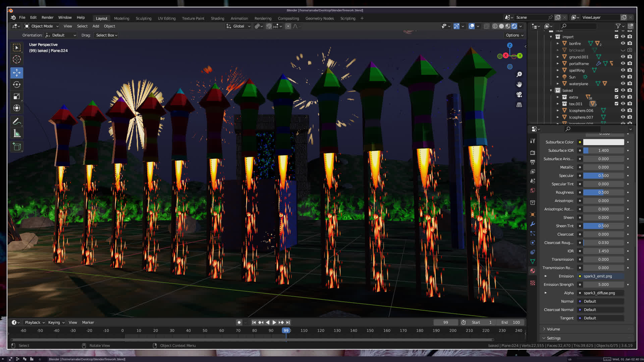Uncheck the import collection checkbox
Screen dimensions: 644x362
point(616,37)
